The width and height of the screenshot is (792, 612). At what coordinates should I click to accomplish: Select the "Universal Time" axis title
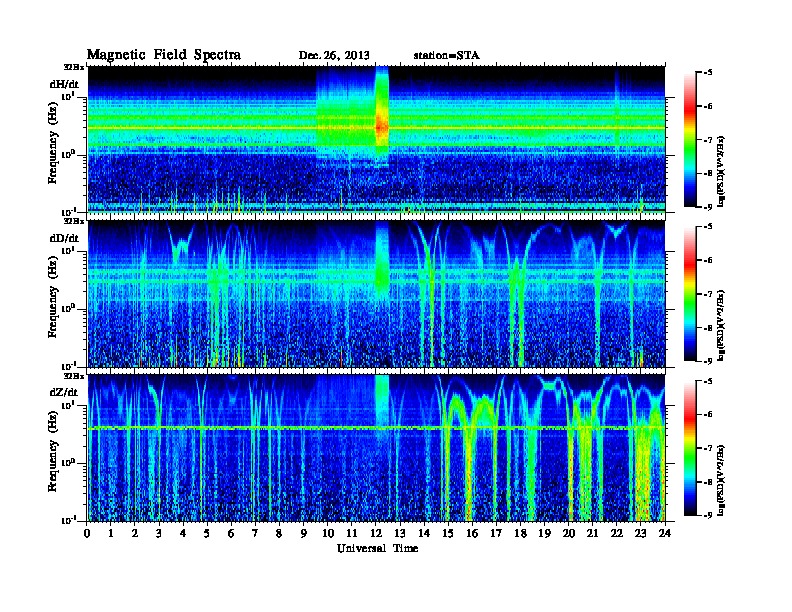coord(377,548)
